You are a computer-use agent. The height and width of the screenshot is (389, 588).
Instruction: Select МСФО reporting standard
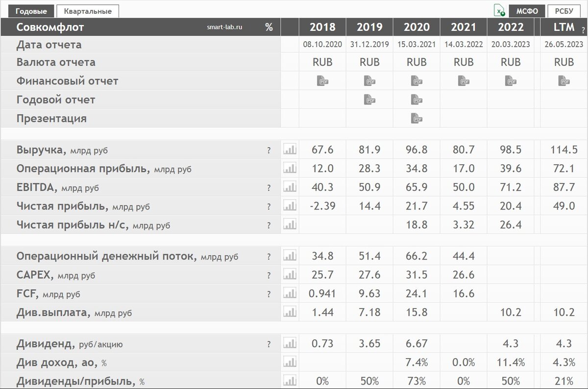[527, 11]
